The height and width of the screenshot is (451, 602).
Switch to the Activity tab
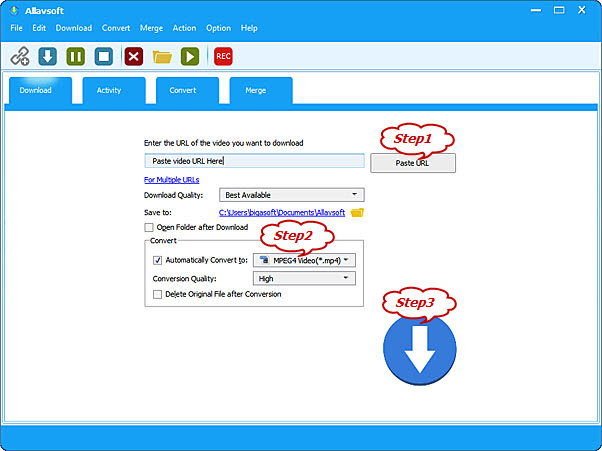pos(114,91)
